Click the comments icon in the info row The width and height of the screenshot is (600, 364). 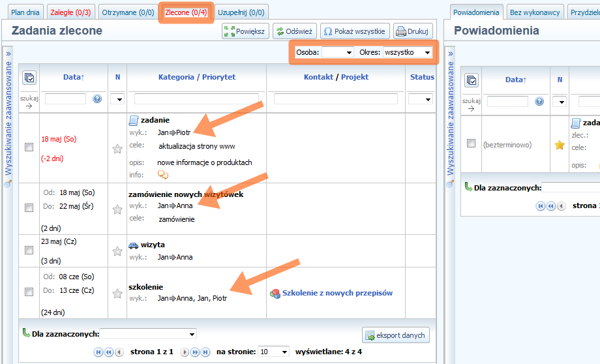click(x=163, y=174)
